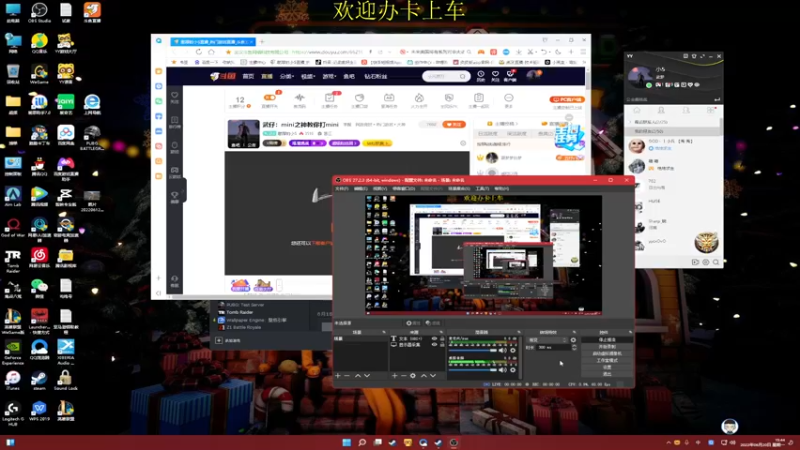Switch to OBS via taskbar icon

coord(454,442)
